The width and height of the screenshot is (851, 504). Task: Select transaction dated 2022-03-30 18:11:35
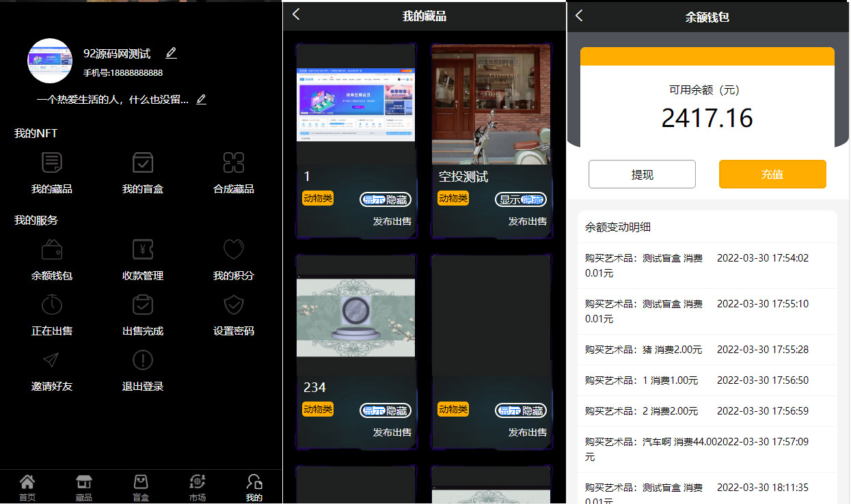[707, 488]
